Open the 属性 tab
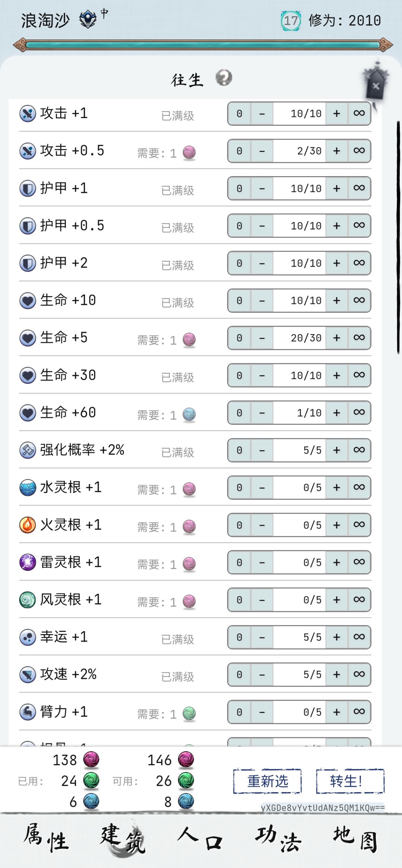 pyautogui.click(x=47, y=839)
